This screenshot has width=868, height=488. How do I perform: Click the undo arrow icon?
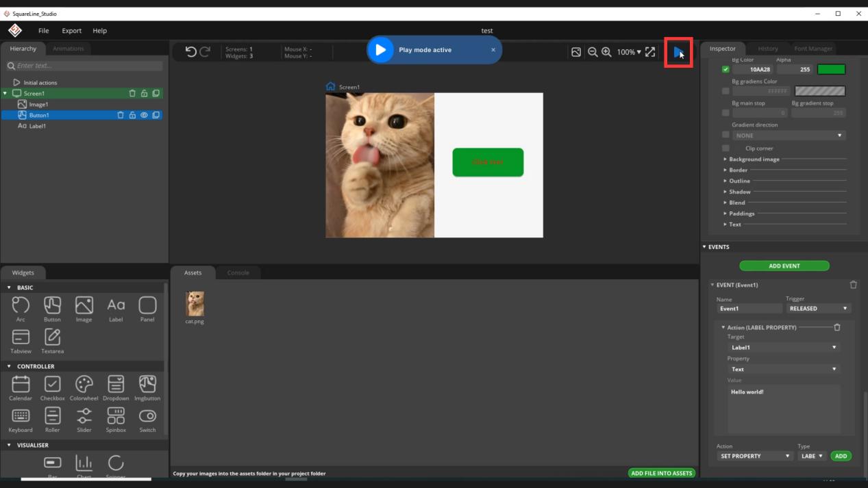(191, 51)
